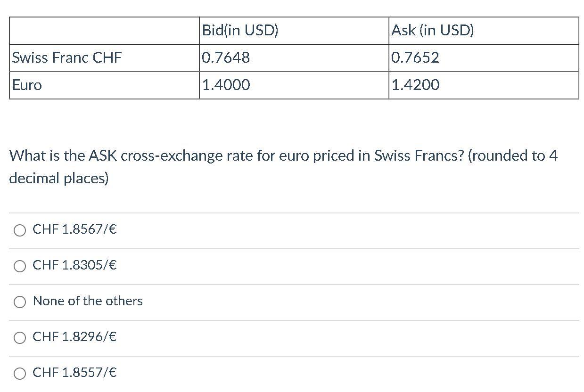The image size is (584, 392).
Task: Click the 0.7648 bid value cell
Action: pos(294,58)
